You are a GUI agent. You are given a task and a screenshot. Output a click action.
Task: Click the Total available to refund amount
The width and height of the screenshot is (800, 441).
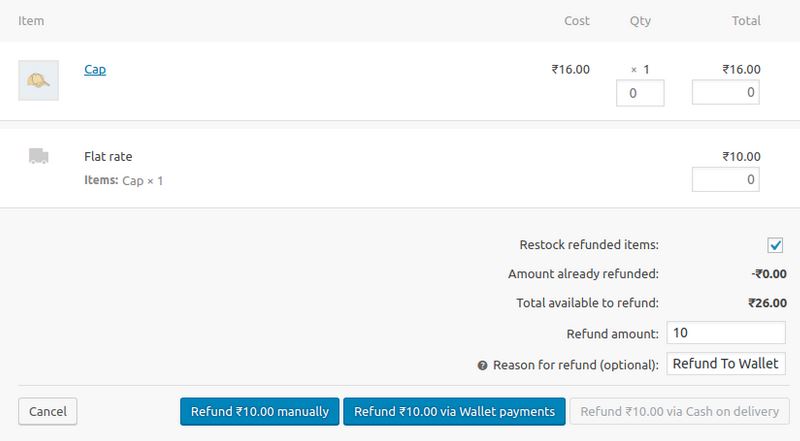[767, 303]
